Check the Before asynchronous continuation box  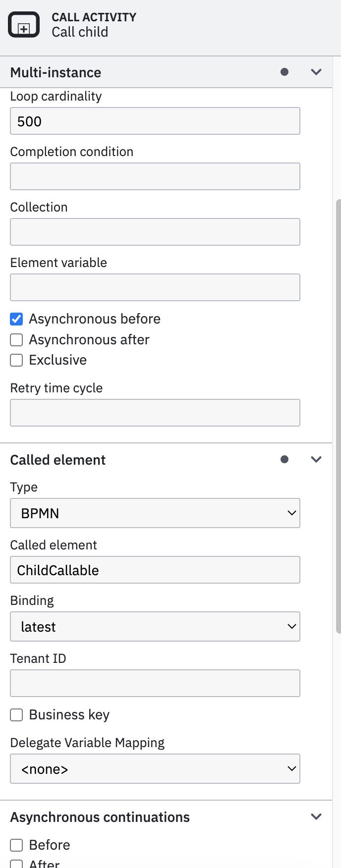tap(16, 845)
